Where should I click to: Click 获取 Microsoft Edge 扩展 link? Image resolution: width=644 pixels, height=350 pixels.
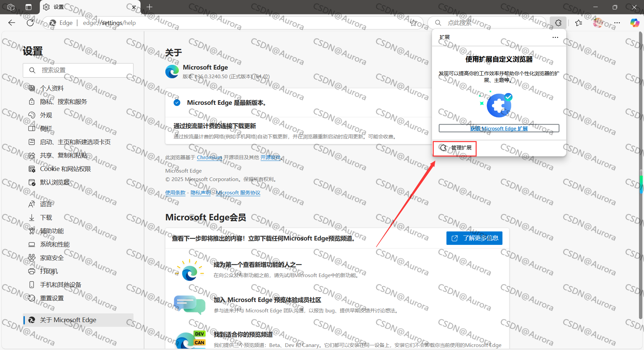point(499,128)
